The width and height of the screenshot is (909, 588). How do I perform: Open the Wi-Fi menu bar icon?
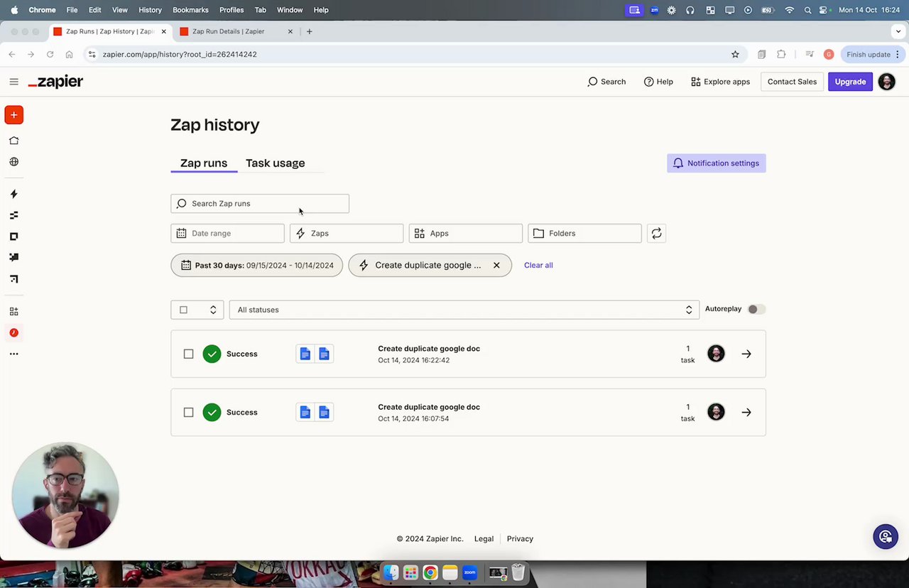tap(789, 10)
